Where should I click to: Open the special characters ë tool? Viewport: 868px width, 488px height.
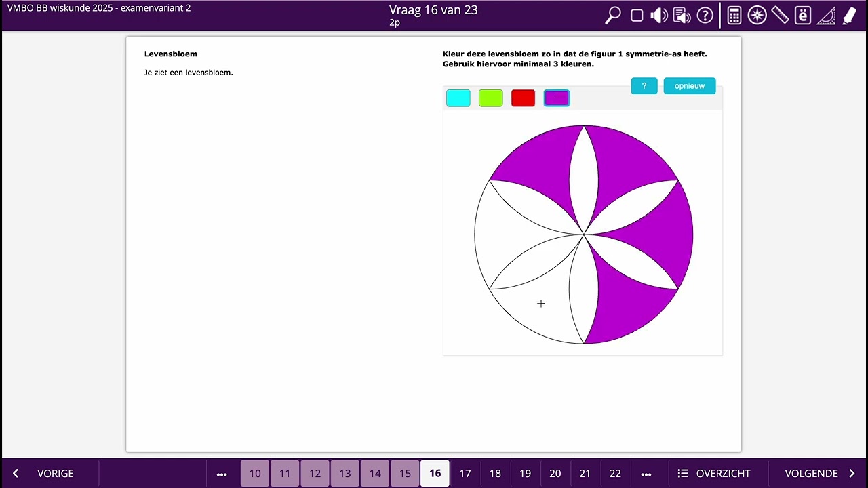coord(803,16)
